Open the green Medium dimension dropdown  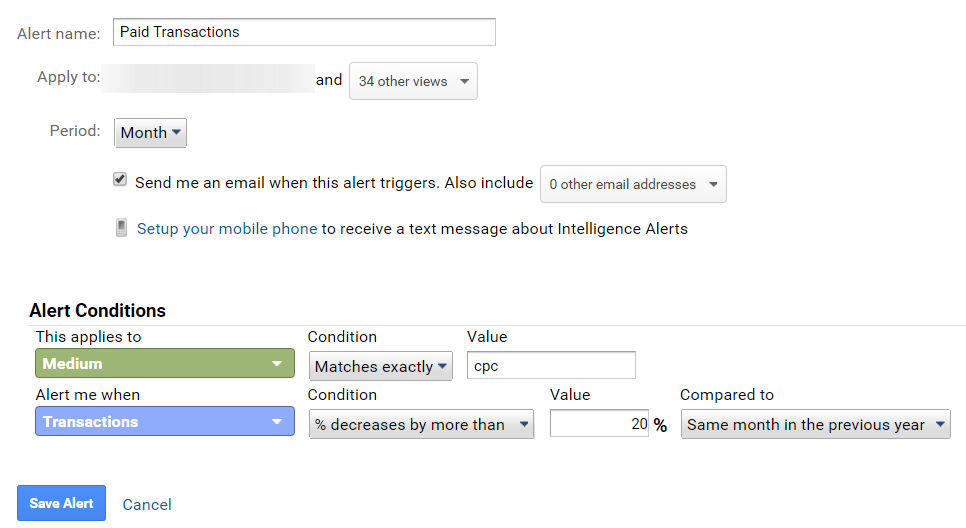pos(164,364)
